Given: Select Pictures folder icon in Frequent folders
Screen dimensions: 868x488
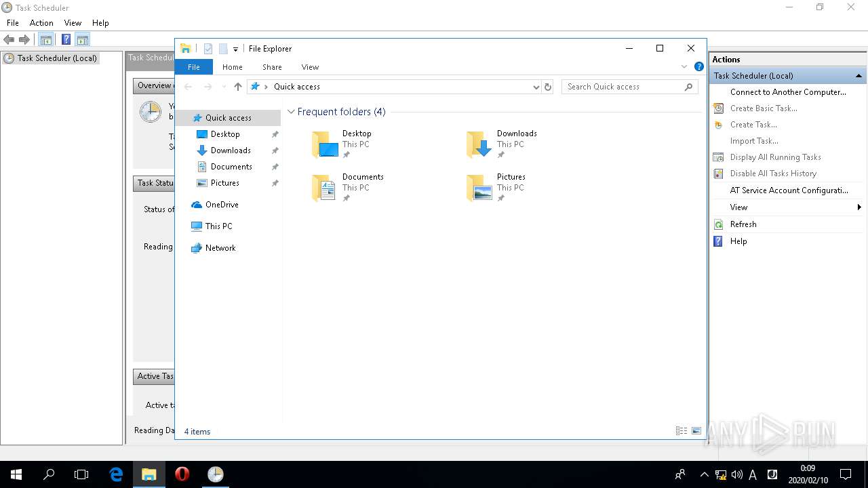Looking at the screenshot, I should 479,188.
